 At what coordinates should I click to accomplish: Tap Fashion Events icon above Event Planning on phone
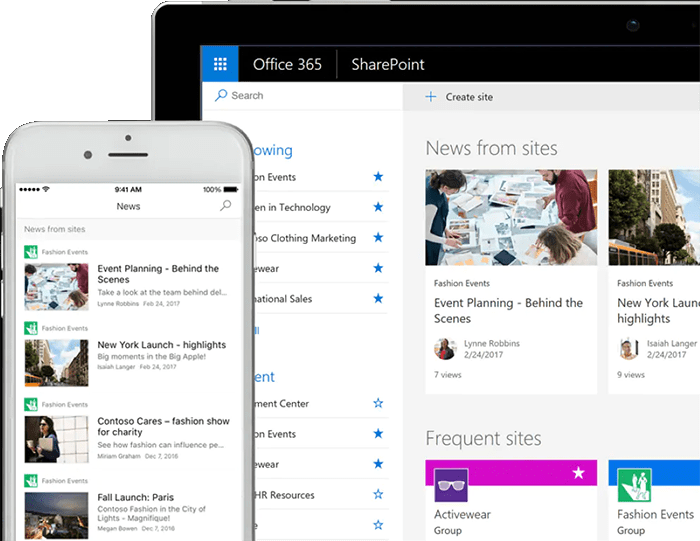(31, 252)
